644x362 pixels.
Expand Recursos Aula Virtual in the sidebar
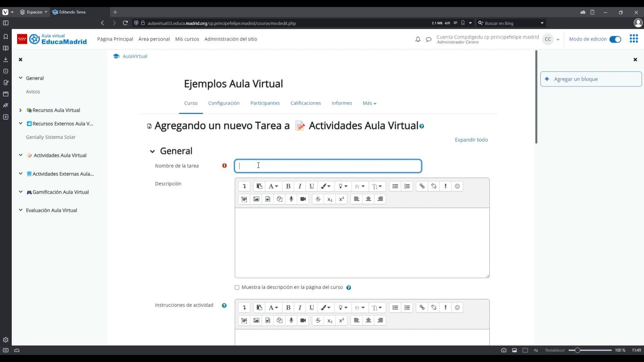coord(20,110)
